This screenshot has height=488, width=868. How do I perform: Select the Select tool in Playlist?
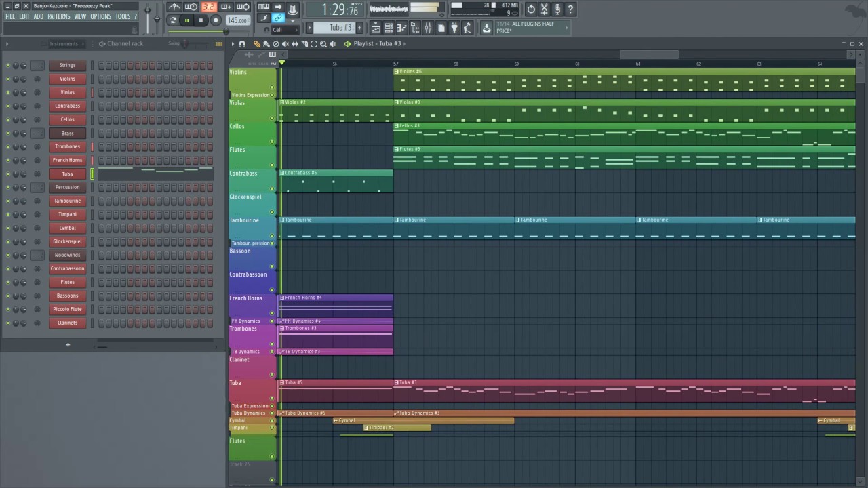click(313, 44)
